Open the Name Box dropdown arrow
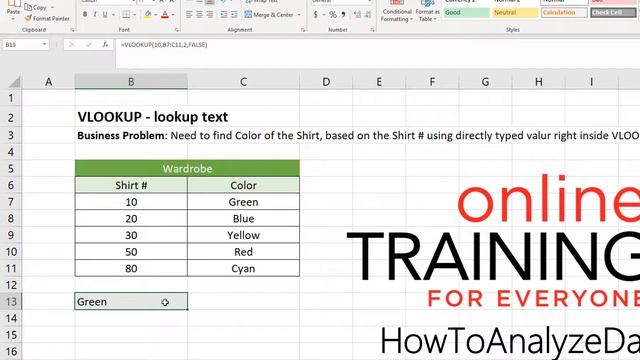Image resolution: width=640 pixels, height=360 pixels. click(44, 44)
